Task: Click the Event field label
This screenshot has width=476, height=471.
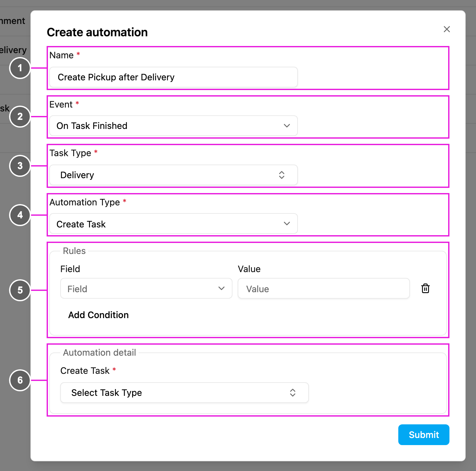Action: pyautogui.click(x=61, y=104)
